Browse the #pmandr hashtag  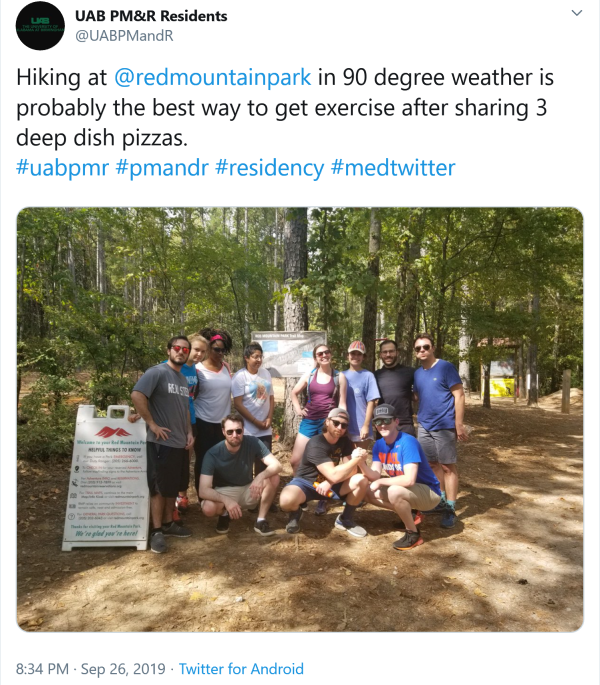[162, 168]
